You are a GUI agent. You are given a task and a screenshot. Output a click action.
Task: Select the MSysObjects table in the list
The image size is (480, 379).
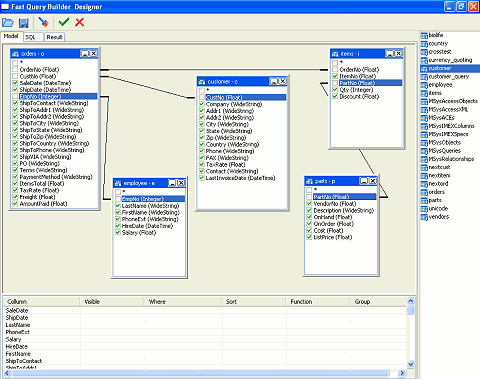445,142
